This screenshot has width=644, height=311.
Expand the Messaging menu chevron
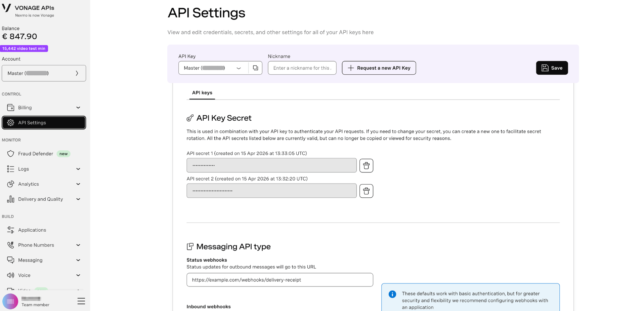(x=78, y=260)
